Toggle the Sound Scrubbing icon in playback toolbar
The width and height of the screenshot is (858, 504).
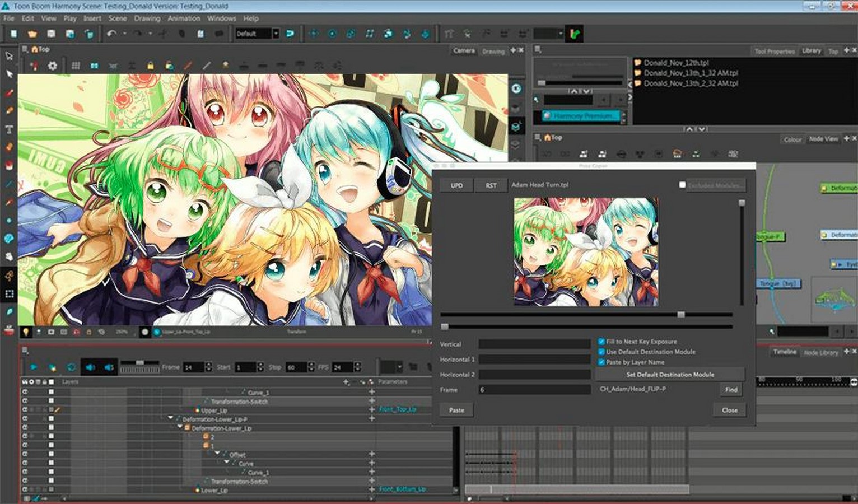pos(109,367)
